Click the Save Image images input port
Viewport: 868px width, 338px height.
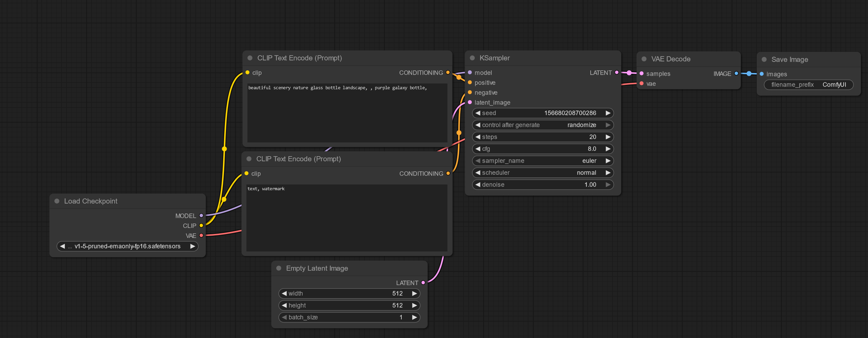[761, 74]
